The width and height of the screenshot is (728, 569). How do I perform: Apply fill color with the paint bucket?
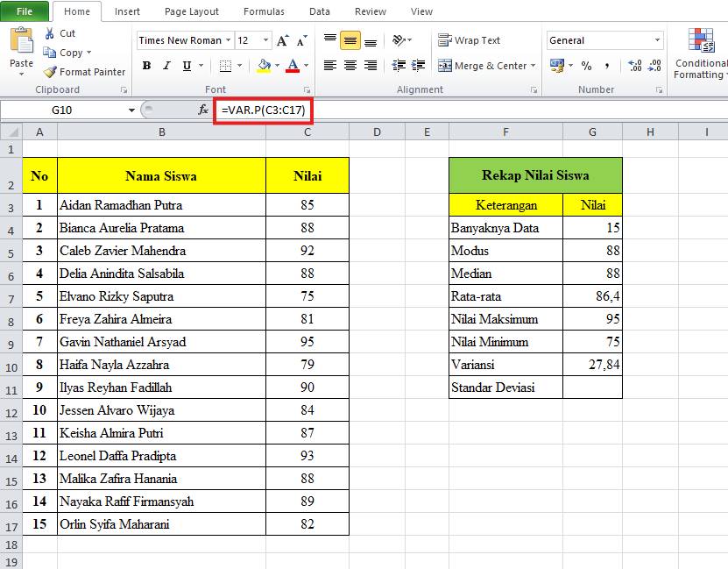click(264, 66)
